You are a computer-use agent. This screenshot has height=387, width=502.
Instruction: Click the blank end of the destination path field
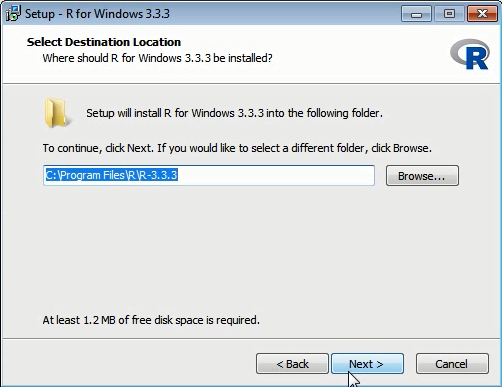point(276,175)
